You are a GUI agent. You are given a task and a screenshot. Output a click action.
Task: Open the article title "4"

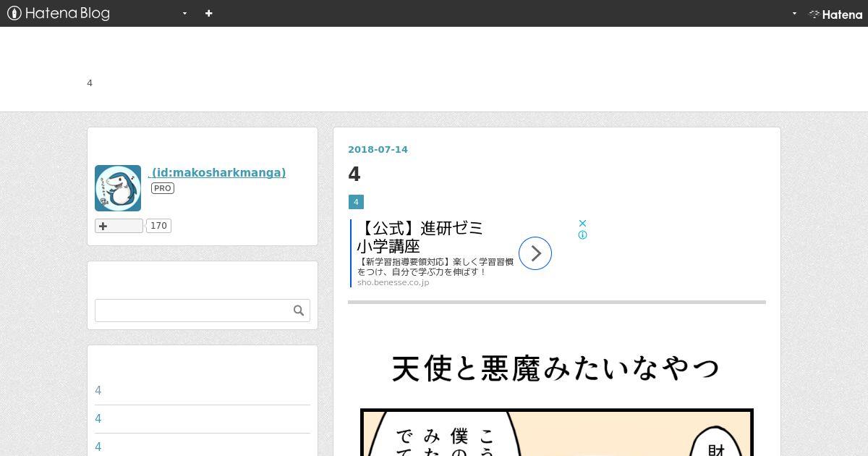[354, 174]
